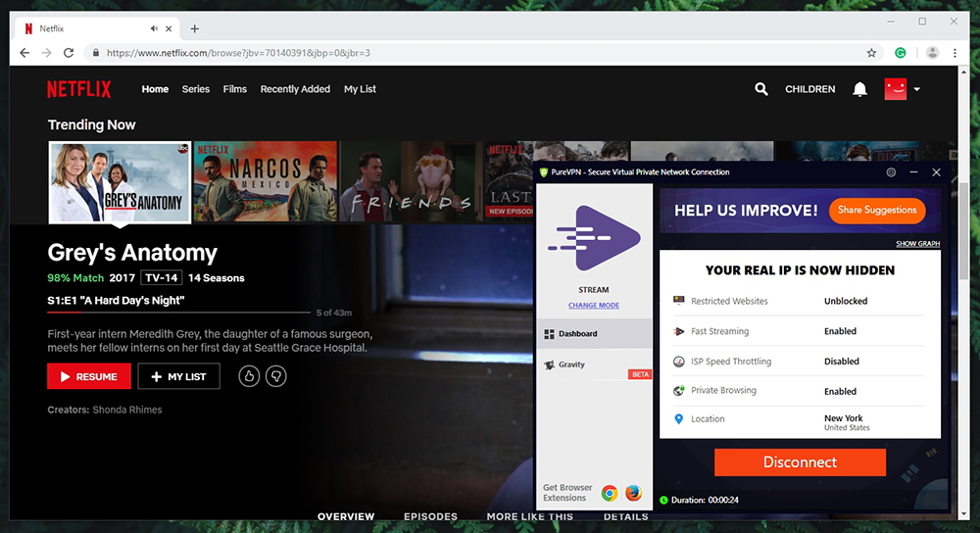Click the Restricted Websites row icon
Viewport: 980px width, 533px height.
click(x=679, y=301)
